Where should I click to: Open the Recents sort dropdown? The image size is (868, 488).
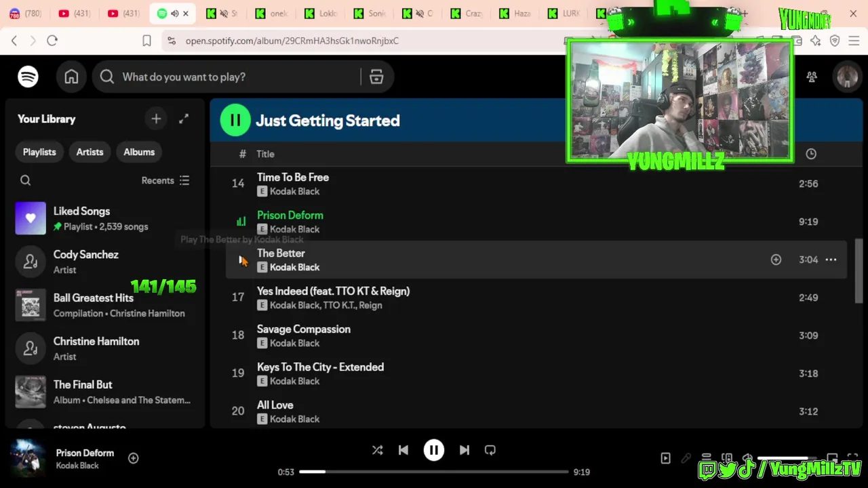[165, 180]
